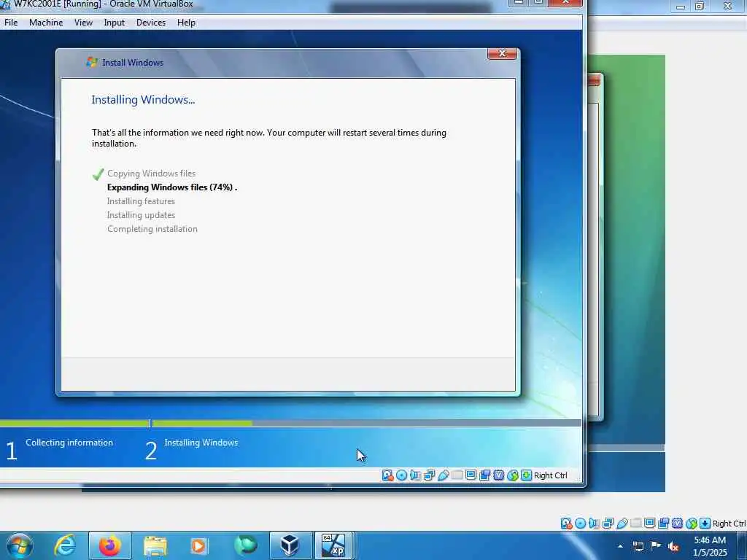Click V virtualization icon in W7KC2001E status bar
Screen dimensions: 747x560
click(498, 475)
